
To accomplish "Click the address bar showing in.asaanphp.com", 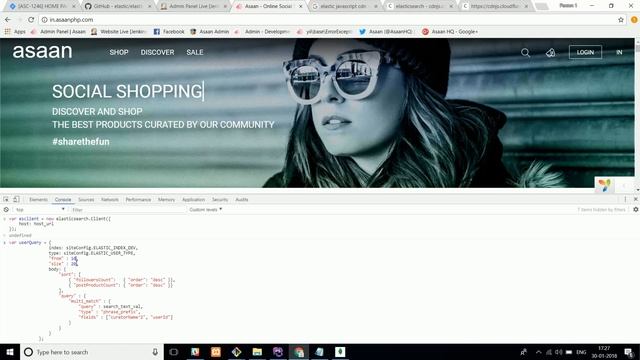I will [x=327, y=20].
